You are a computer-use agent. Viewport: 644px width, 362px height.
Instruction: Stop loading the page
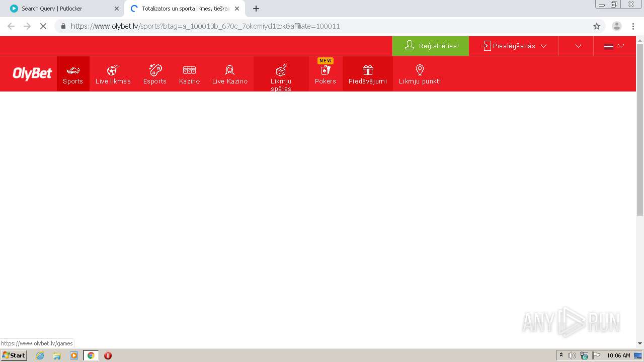[43, 26]
